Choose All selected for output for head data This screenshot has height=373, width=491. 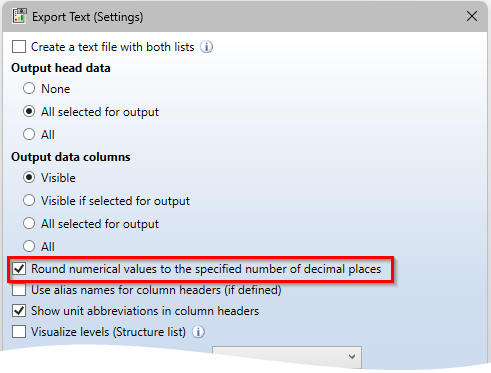pyautogui.click(x=29, y=111)
